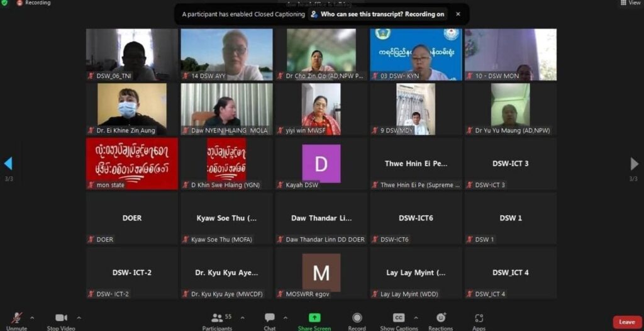Open the Reactions emoji icon
Viewport: 644px width, 331px height.
441,317
